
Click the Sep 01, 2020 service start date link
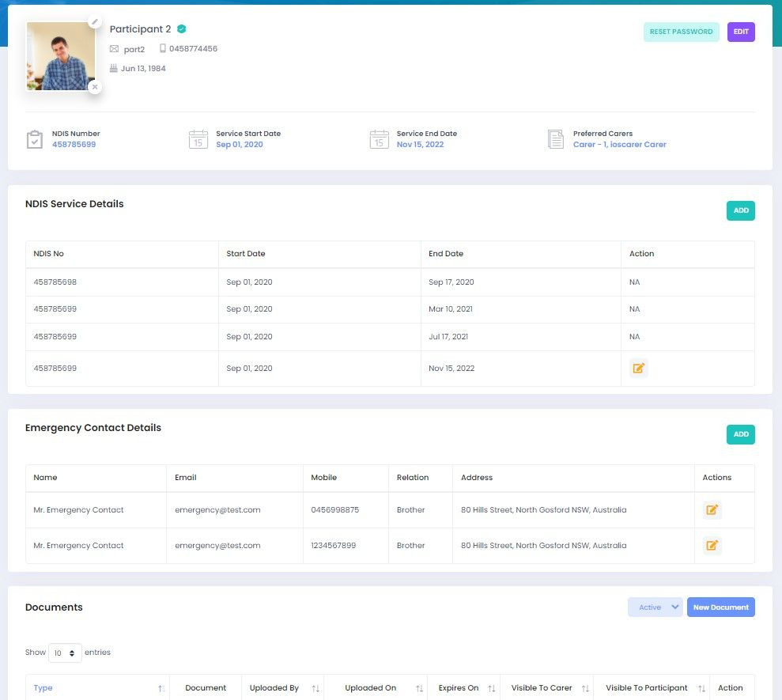(x=240, y=145)
